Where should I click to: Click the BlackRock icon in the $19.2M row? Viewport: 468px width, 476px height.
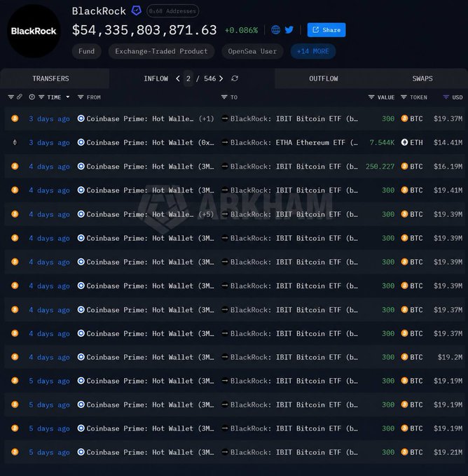225,357
